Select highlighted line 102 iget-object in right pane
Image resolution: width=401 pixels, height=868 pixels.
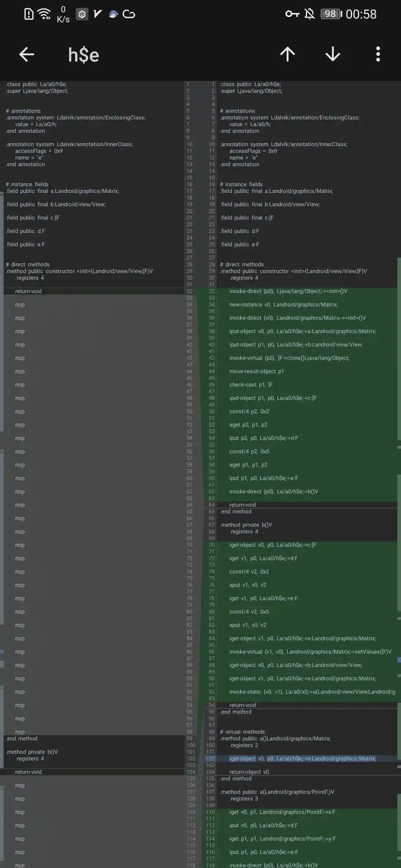click(x=302, y=759)
